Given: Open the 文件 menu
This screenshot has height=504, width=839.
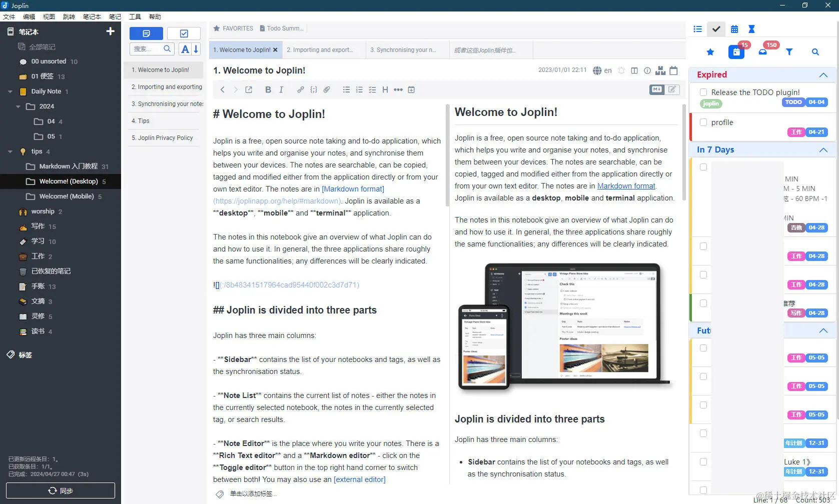Looking at the screenshot, I should [9, 16].
